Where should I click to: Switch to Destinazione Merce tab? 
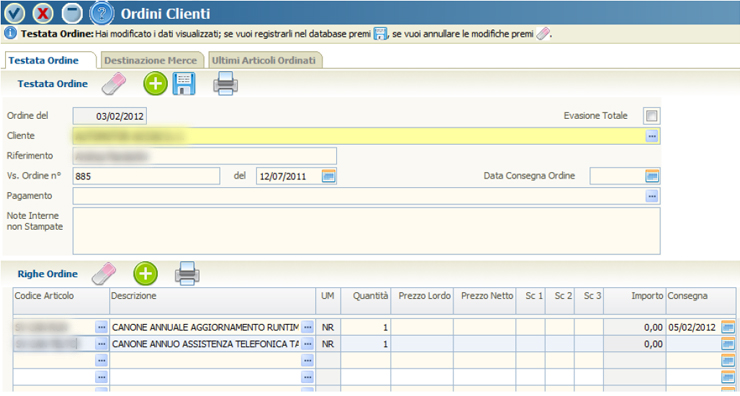coord(151,60)
